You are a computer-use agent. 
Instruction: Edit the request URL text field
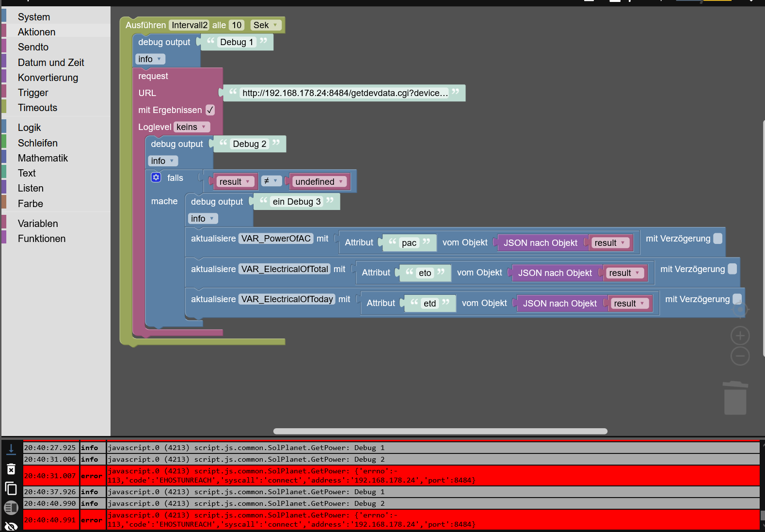[x=345, y=93]
